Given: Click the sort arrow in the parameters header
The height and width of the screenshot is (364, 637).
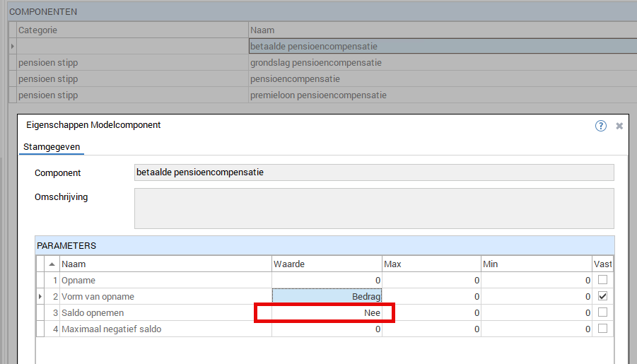Looking at the screenshot, I should click(x=52, y=264).
